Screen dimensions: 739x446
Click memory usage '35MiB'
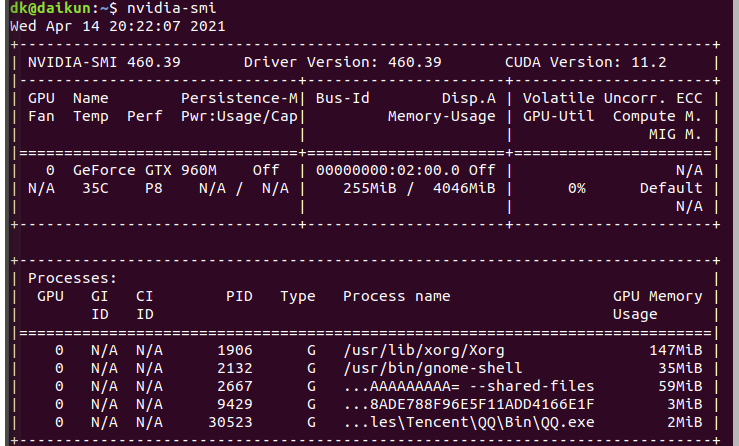[681, 368]
